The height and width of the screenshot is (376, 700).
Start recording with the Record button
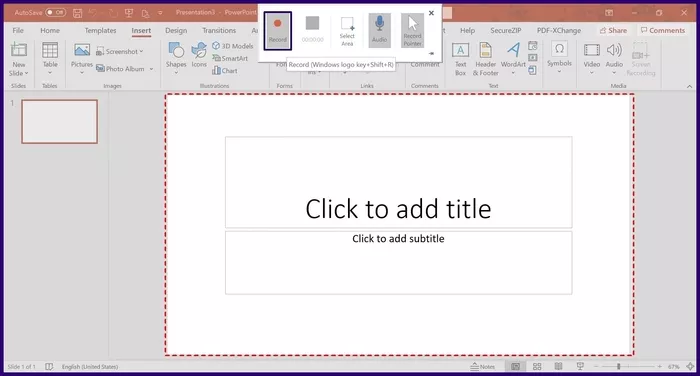pyautogui.click(x=277, y=30)
